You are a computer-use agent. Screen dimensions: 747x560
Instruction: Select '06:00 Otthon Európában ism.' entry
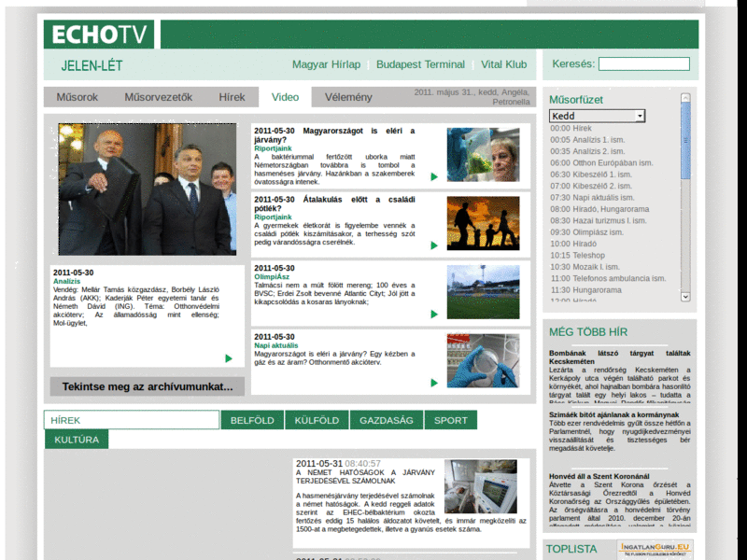[x=601, y=162]
